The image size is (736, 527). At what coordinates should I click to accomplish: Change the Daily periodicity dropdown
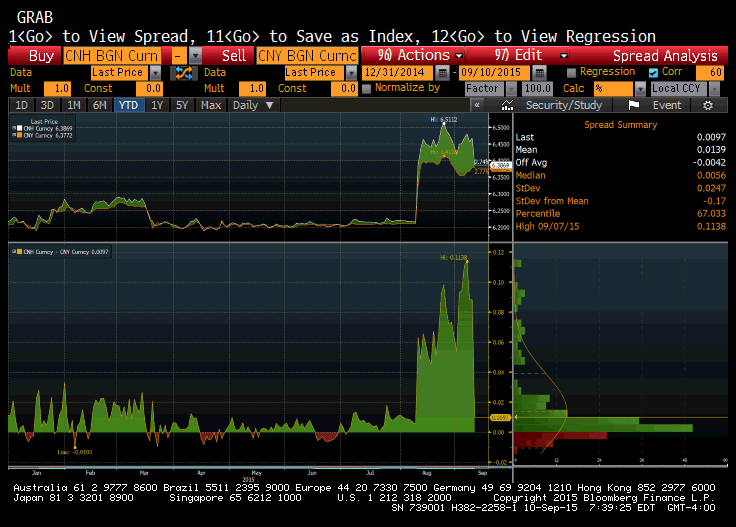pyautogui.click(x=253, y=105)
